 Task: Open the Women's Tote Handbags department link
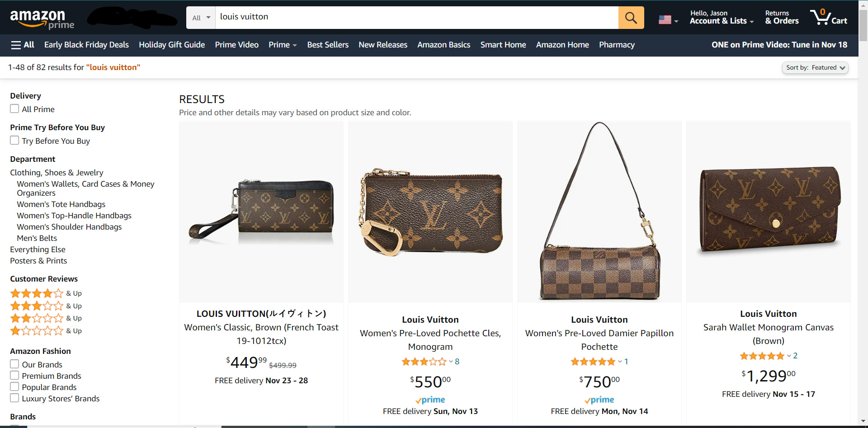(61, 204)
